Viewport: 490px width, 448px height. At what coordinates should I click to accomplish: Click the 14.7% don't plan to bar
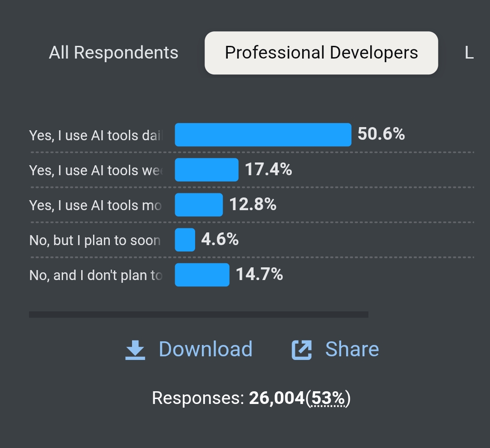(202, 275)
